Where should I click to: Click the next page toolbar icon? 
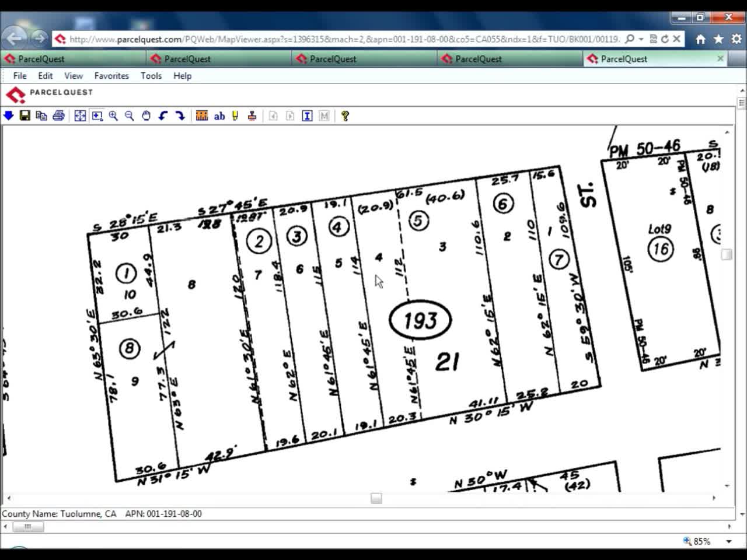click(290, 116)
